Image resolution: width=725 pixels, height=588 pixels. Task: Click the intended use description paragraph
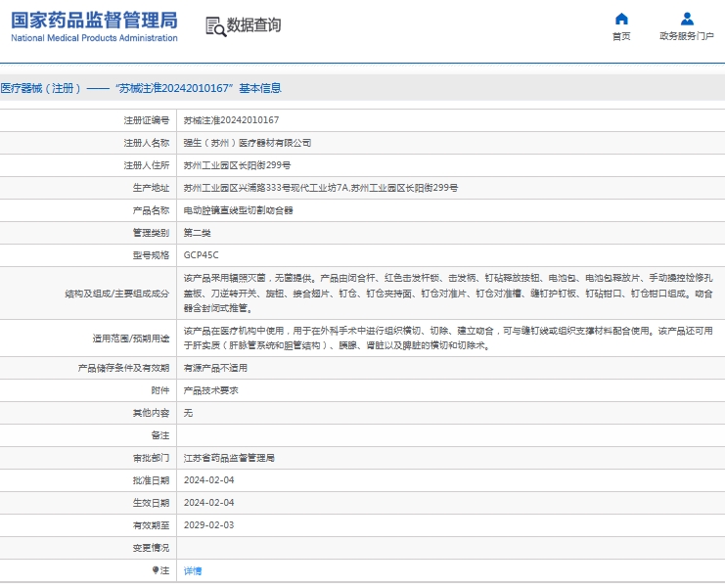[x=448, y=338]
